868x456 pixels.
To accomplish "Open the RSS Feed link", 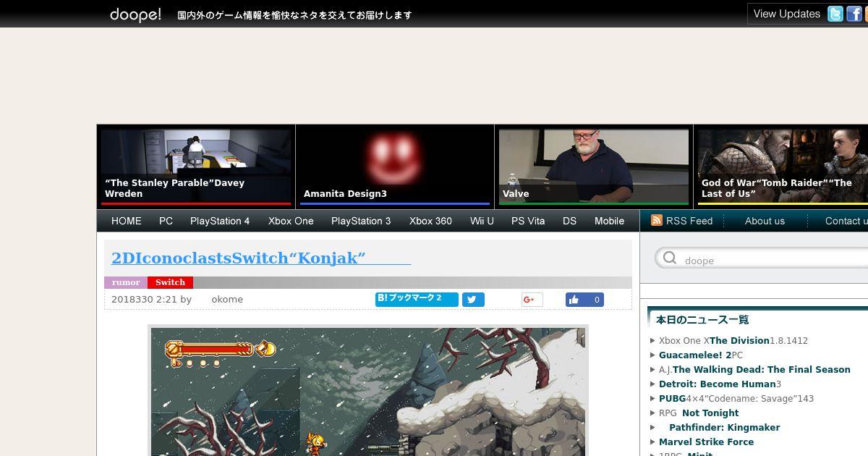I will pos(689,221).
